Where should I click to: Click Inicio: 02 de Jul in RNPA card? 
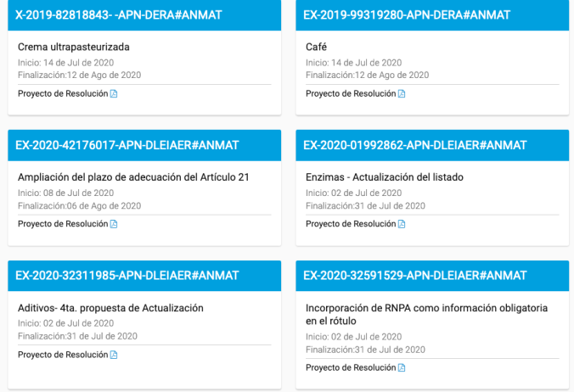coord(353,337)
